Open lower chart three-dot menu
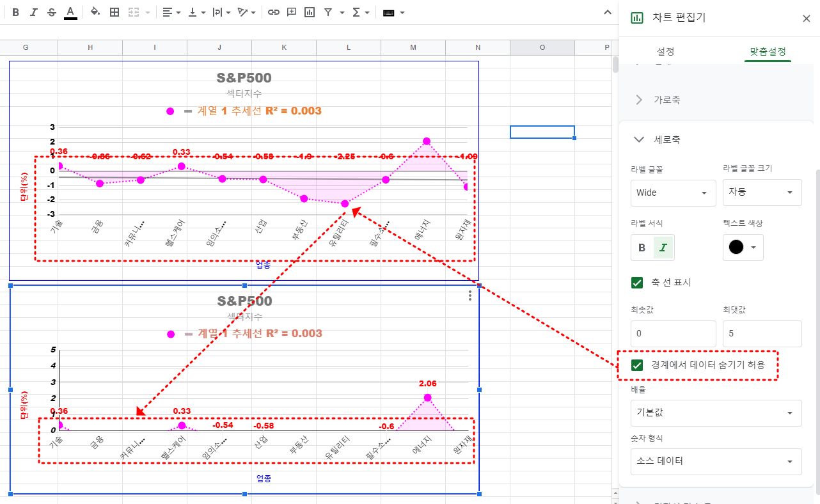Image resolution: width=820 pixels, height=504 pixels. point(470,295)
